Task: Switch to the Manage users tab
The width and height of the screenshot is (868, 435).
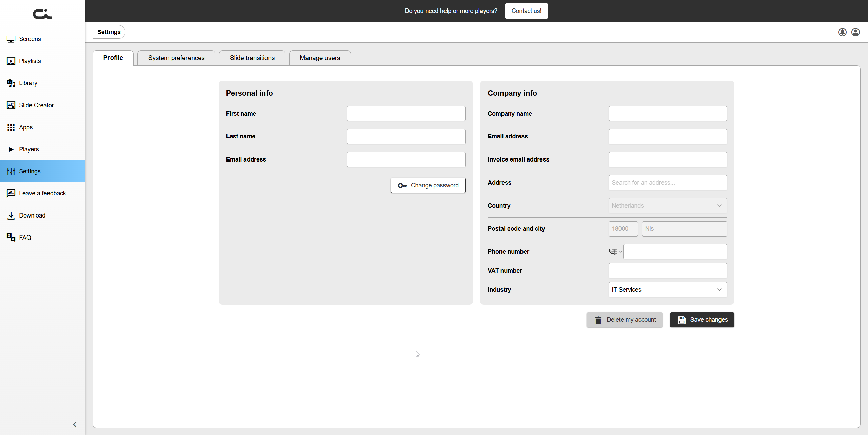Action: pyautogui.click(x=319, y=58)
